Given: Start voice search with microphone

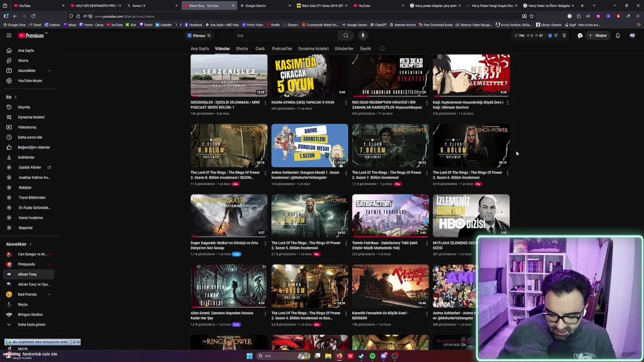Looking at the screenshot, I should (363, 36).
